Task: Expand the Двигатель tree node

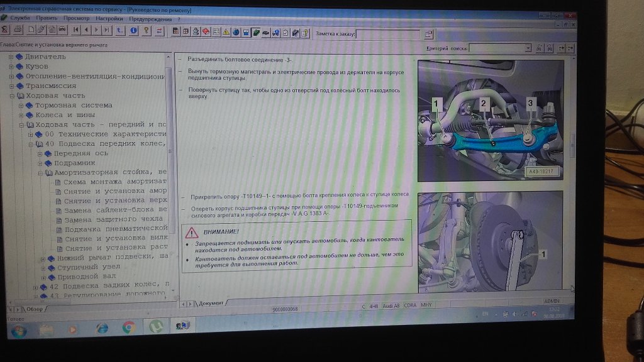Action: 11,57
